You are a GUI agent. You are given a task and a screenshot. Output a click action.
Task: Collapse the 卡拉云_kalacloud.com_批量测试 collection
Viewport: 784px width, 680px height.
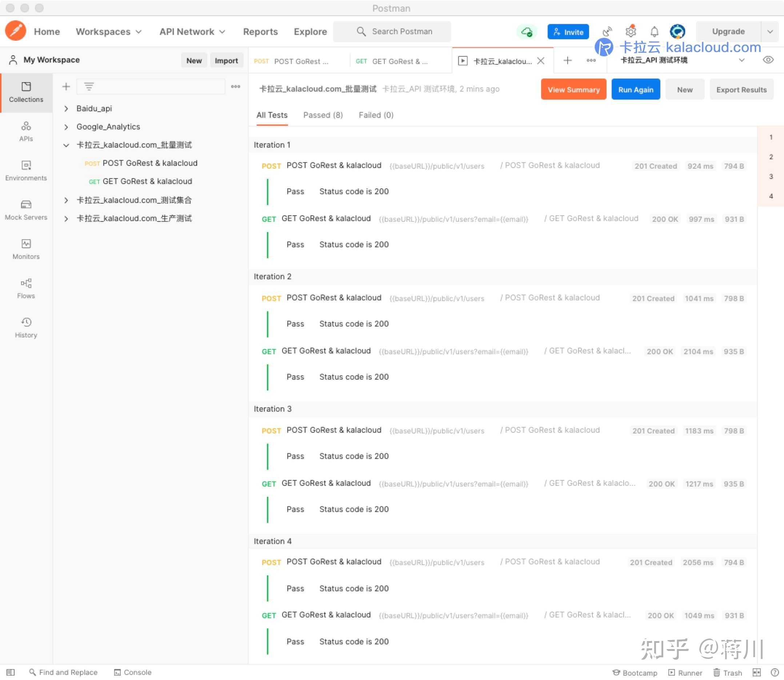66,145
